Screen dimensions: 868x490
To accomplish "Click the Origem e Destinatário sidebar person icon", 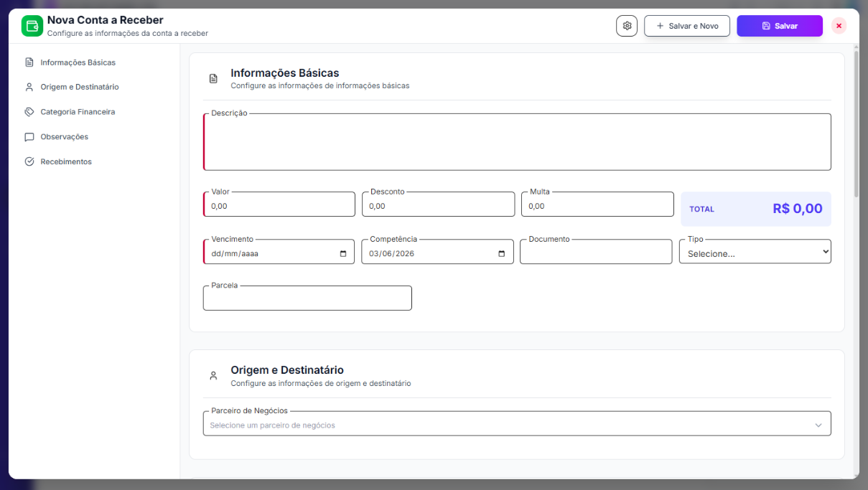I will 29,87.
